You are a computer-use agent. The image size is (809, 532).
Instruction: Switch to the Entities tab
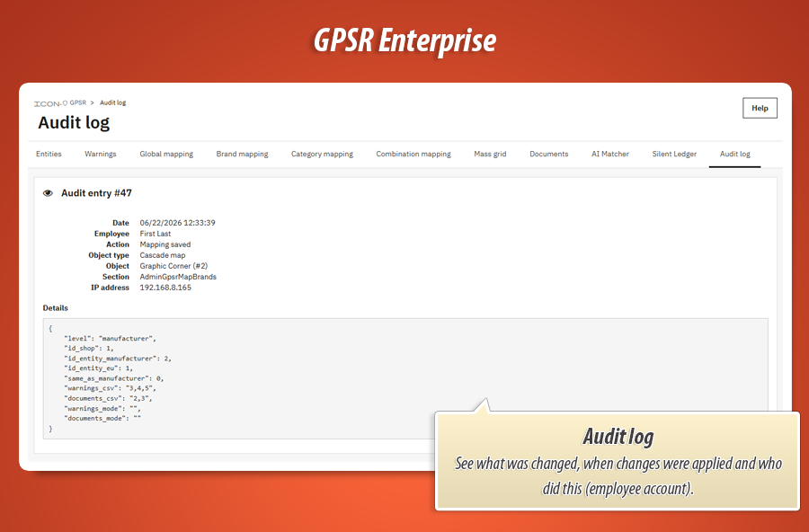coord(49,154)
